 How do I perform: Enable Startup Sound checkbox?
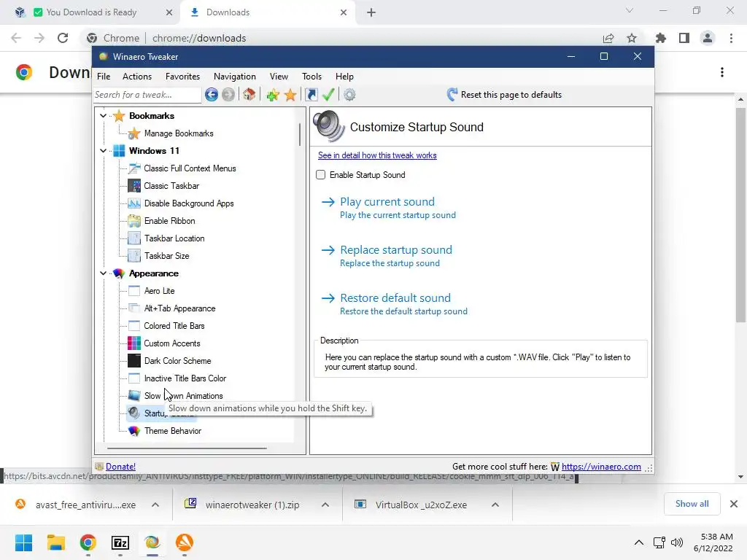pyautogui.click(x=321, y=175)
